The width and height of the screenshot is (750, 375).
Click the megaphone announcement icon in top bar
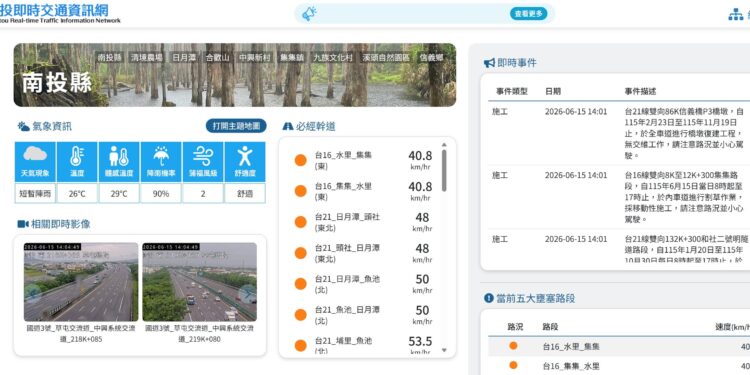309,13
